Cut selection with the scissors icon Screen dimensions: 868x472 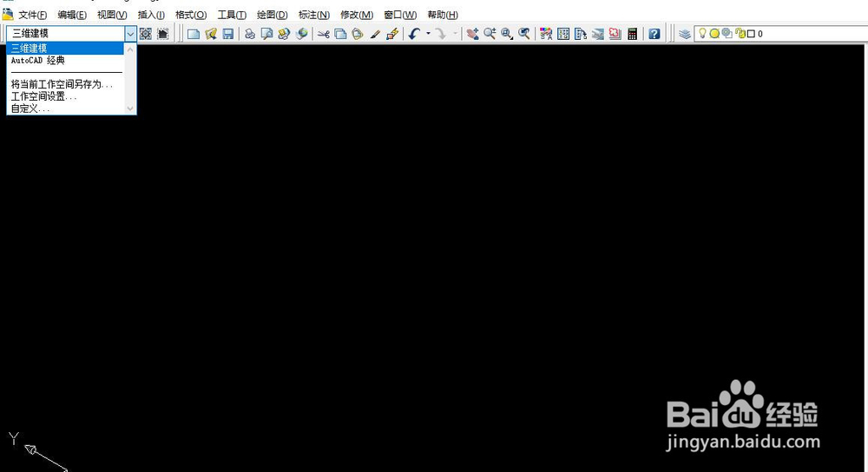[324, 34]
